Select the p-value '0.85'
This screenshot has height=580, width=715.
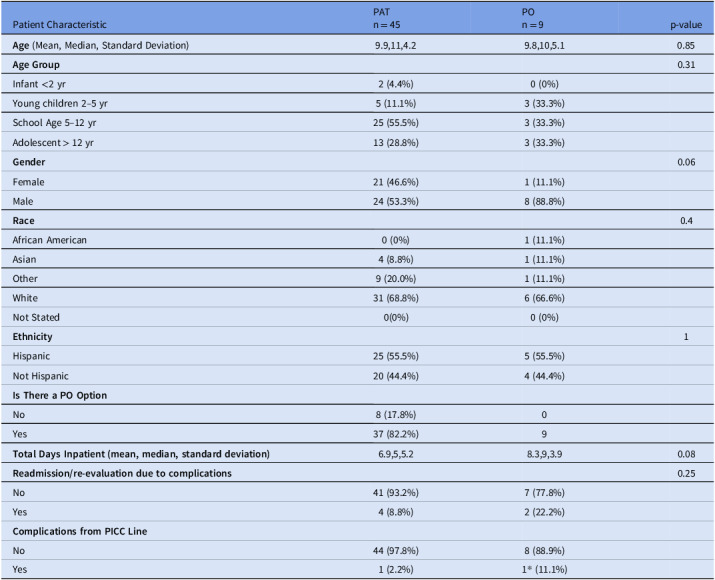pos(686,46)
